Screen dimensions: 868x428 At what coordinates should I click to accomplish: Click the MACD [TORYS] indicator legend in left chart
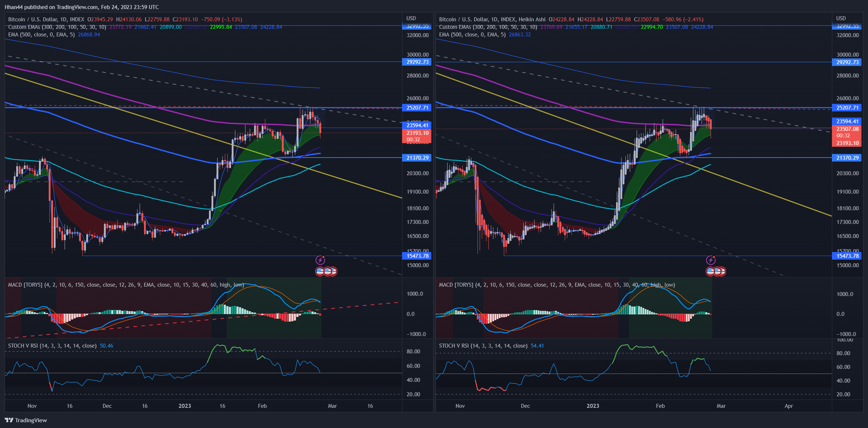pyautogui.click(x=126, y=285)
